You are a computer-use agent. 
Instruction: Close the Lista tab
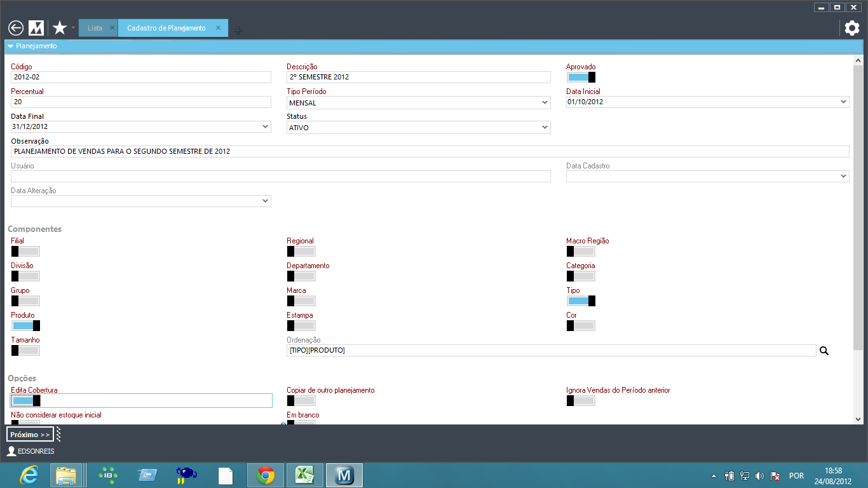[112, 29]
